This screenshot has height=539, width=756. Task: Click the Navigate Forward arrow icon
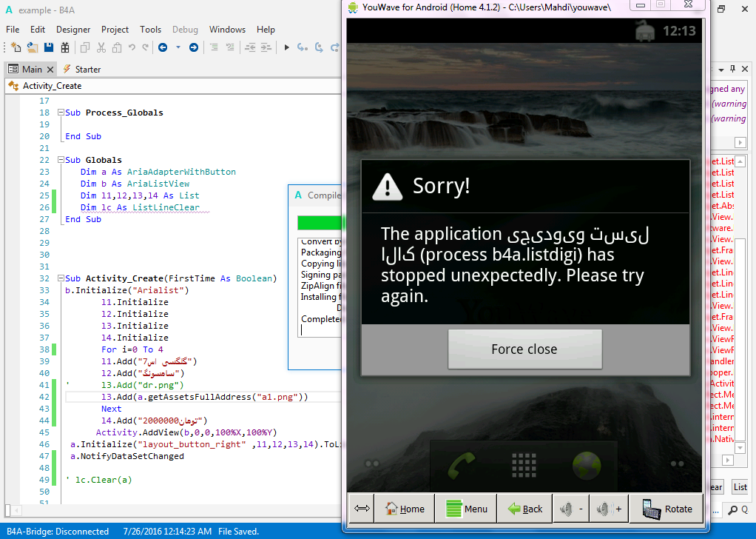click(194, 47)
